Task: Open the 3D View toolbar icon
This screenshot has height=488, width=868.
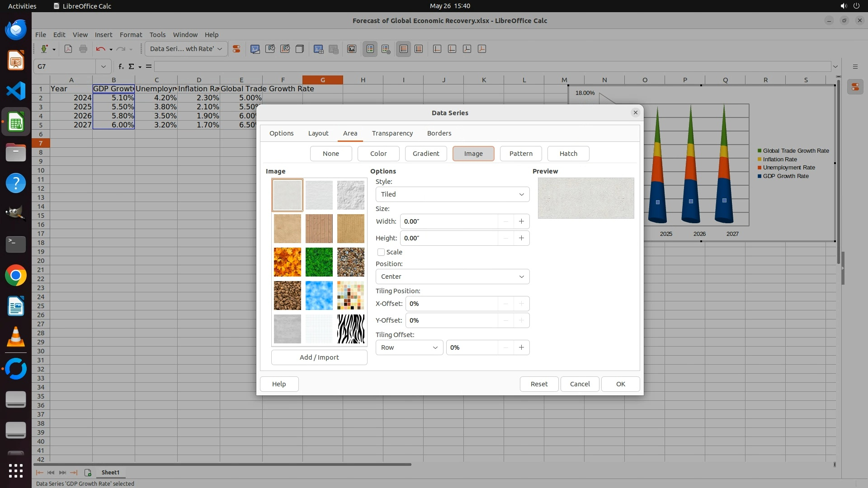Action: pos(299,49)
